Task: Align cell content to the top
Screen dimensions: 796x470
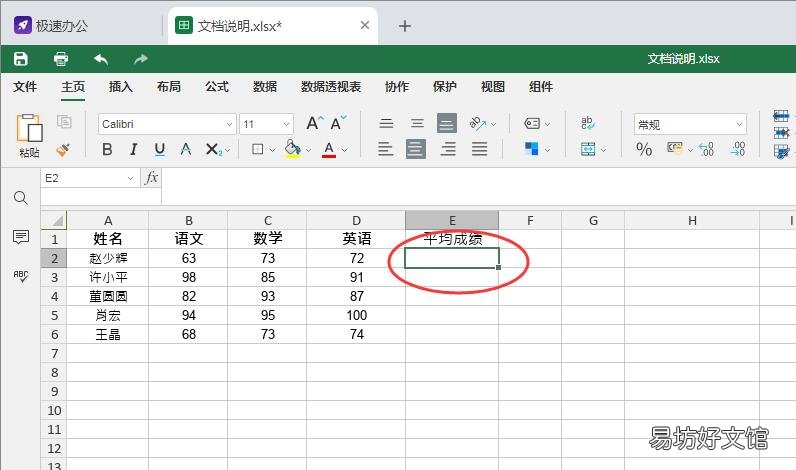Action: (386, 123)
